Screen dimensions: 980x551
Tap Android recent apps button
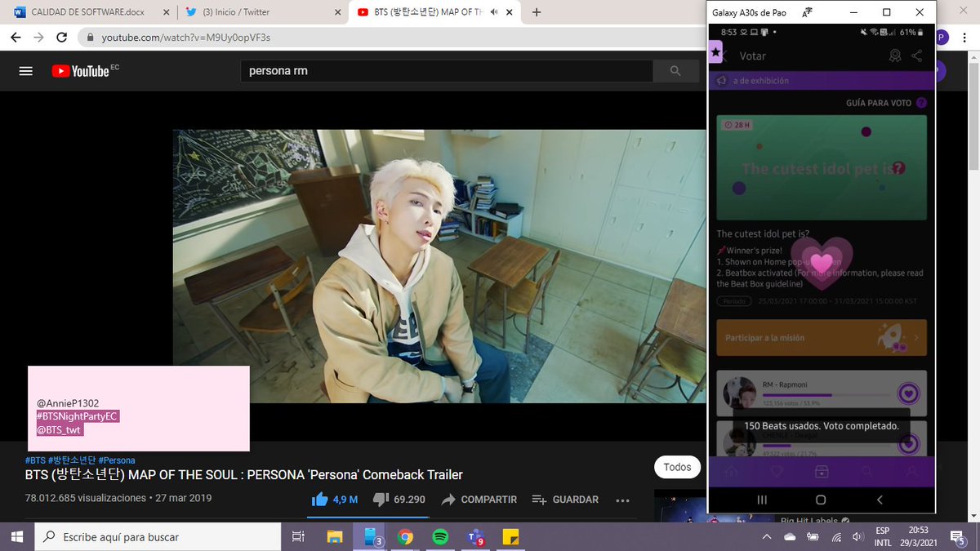coord(762,500)
